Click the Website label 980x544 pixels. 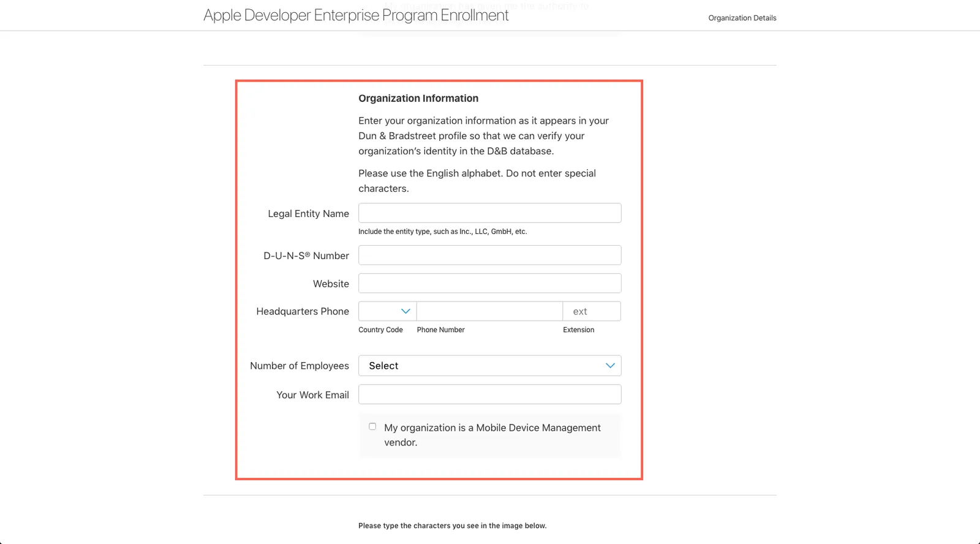coord(331,284)
